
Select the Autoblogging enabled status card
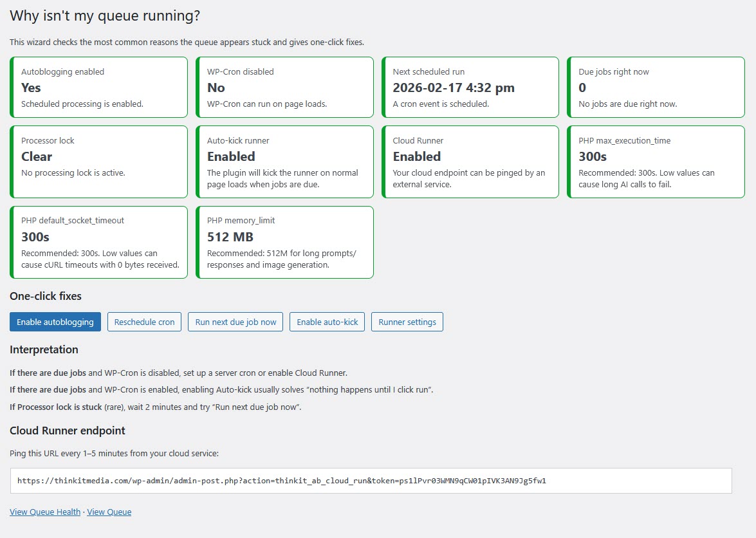coord(99,88)
